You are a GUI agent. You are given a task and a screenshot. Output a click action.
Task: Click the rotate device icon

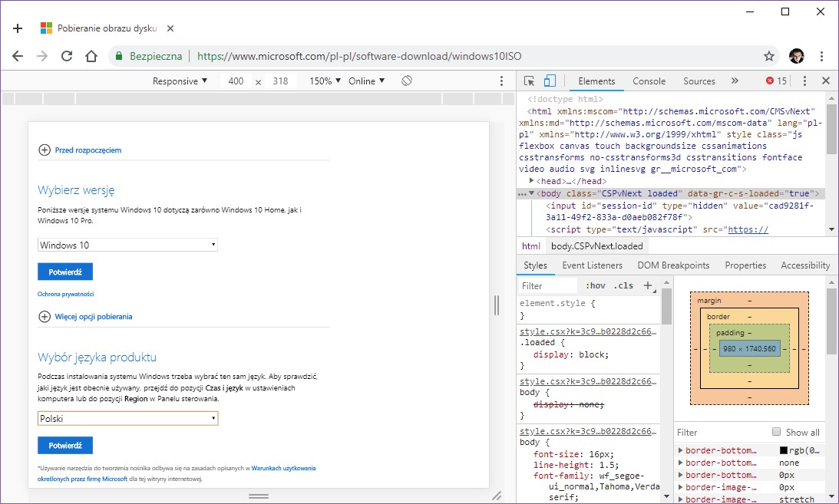pos(407,81)
